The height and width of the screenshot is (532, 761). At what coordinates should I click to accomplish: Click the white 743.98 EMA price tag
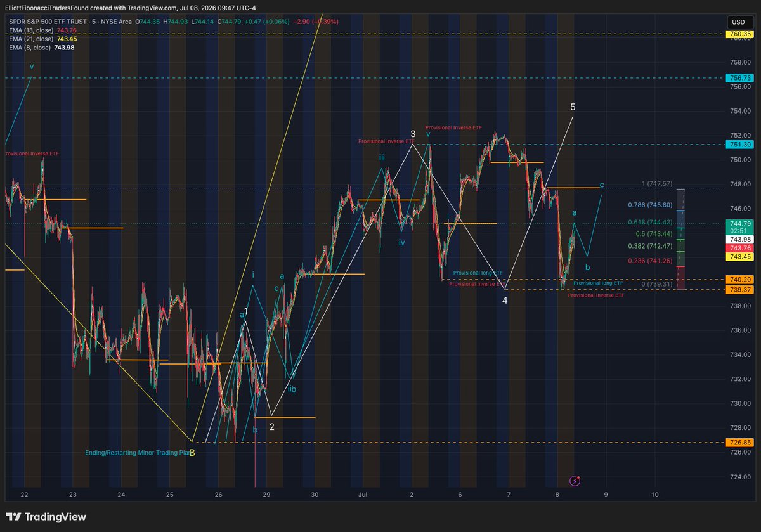tap(740, 239)
